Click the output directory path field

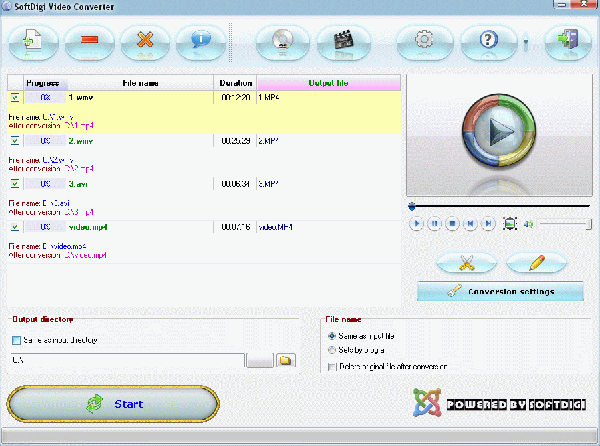point(126,360)
